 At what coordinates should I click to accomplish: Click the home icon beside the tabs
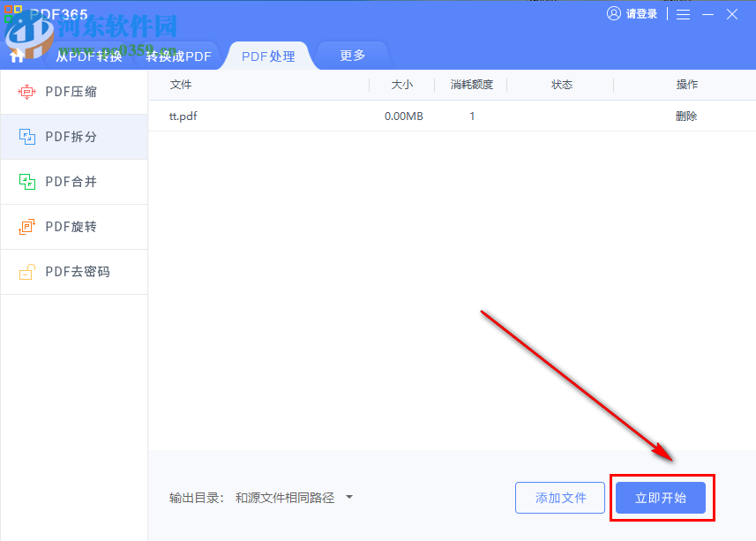pyautogui.click(x=16, y=55)
